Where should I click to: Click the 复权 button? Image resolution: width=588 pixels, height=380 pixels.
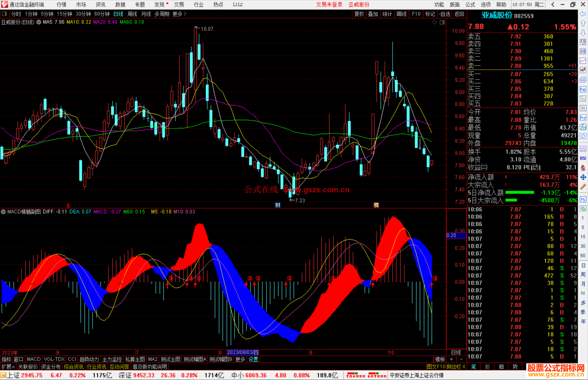pos(359,14)
